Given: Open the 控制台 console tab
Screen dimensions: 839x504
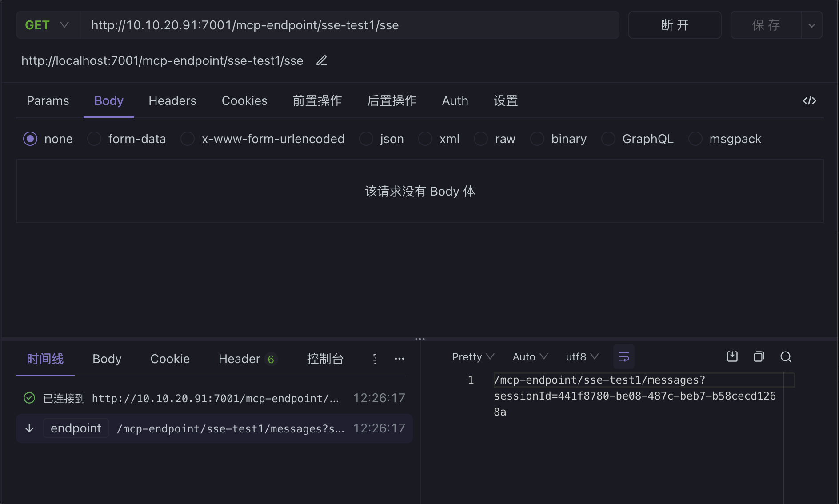Looking at the screenshot, I should tap(325, 359).
